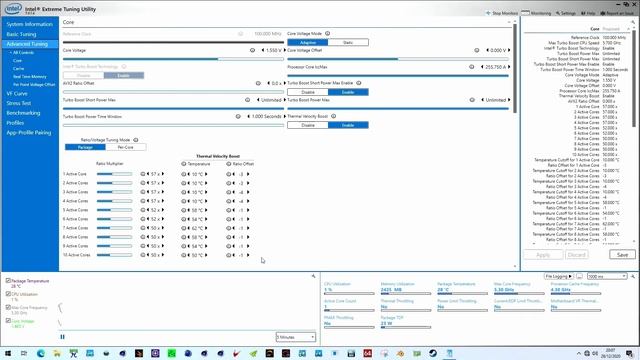Click Stop Monitors in top toolbar
The width and height of the screenshot is (640, 360).
pos(502,13)
